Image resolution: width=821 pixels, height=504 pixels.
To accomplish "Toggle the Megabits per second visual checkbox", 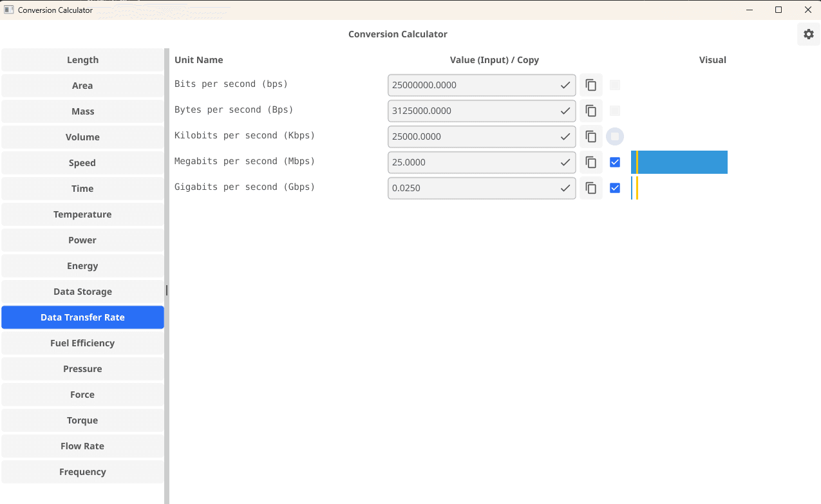I will pyautogui.click(x=614, y=162).
